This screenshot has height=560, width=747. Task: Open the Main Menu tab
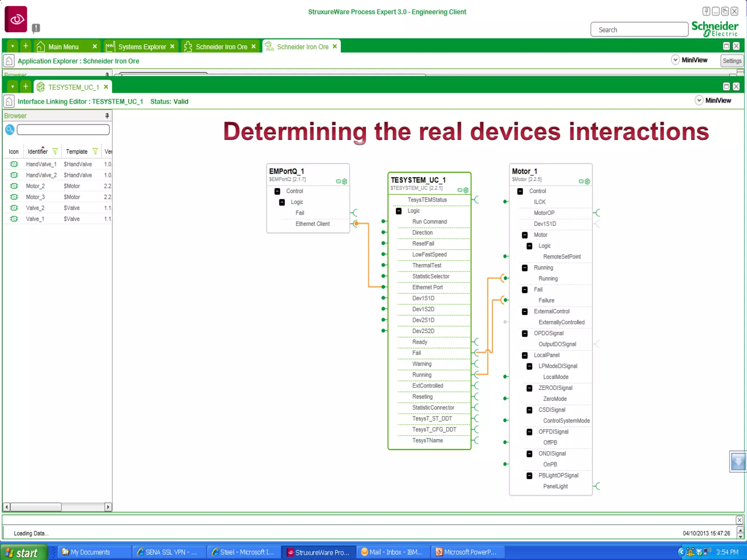[63, 47]
